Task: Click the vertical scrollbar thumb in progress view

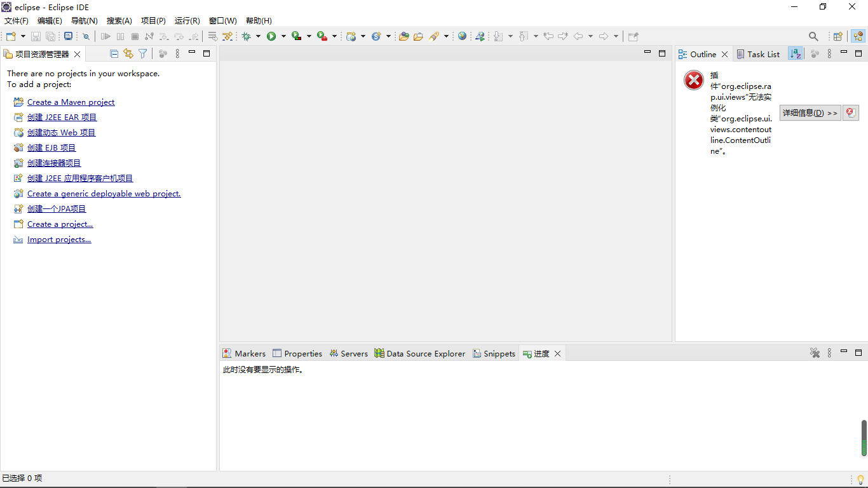Action: click(864, 438)
